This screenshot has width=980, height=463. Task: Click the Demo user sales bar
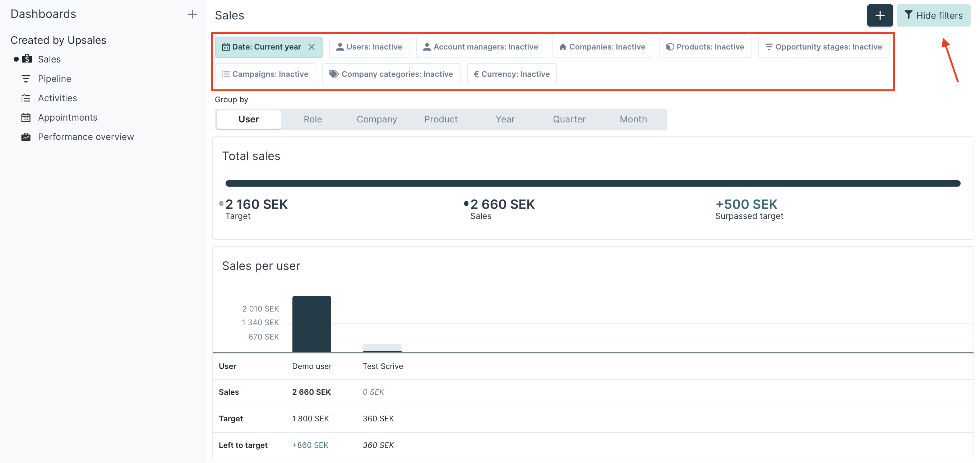(311, 324)
